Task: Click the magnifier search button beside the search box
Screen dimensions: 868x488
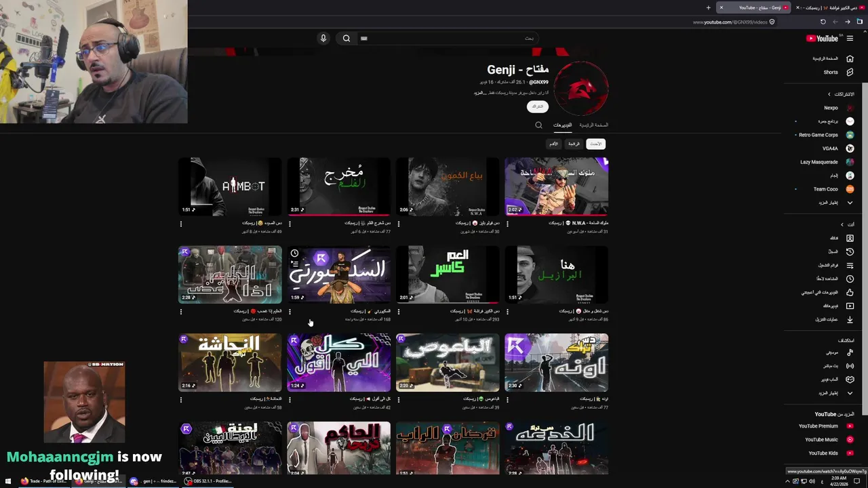Action: (347, 38)
